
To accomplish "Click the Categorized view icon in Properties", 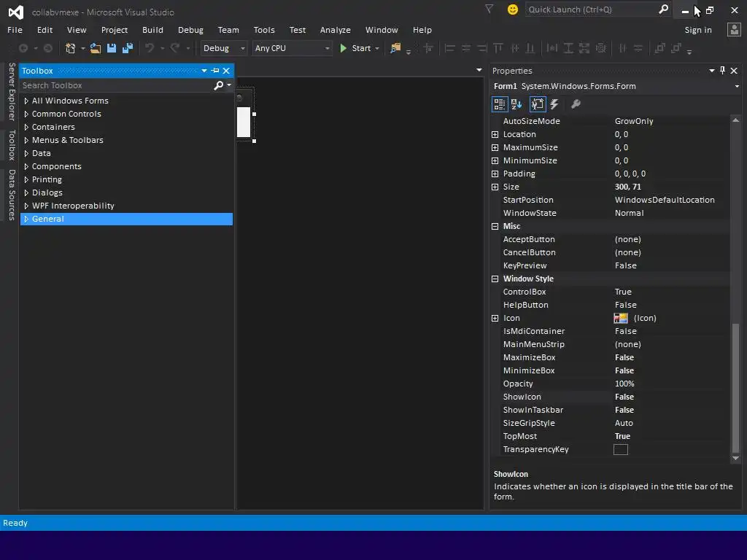I will (x=499, y=104).
